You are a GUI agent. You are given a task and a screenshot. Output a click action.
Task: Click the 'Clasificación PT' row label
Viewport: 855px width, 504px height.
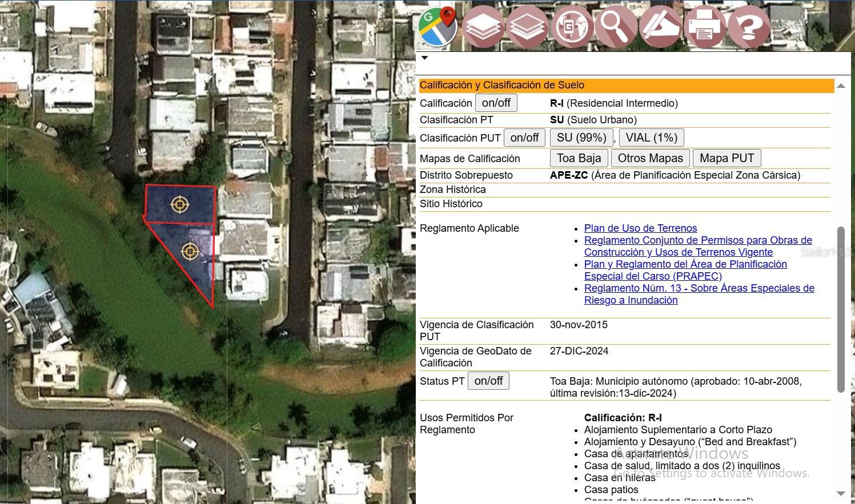tap(456, 120)
